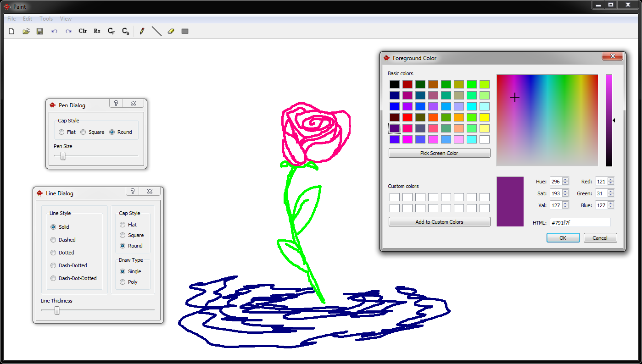Image resolution: width=642 pixels, height=364 pixels.
Task: Open the foreground color picker via CF icon
Action: (111, 31)
